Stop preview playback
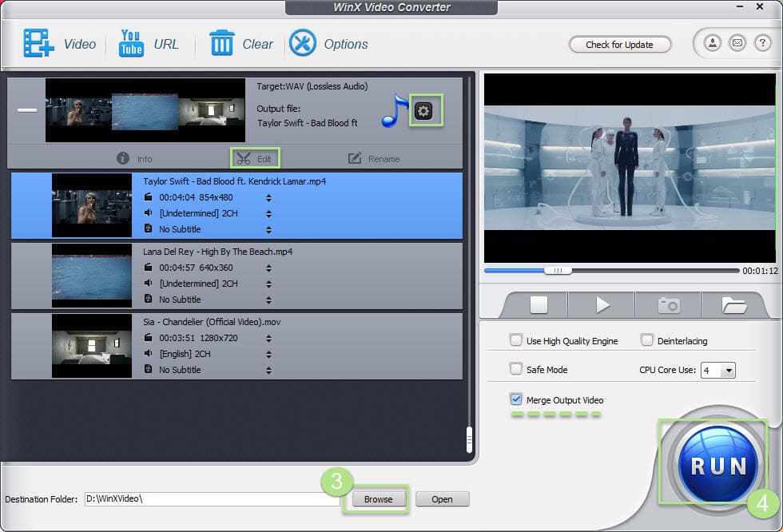 539,304
